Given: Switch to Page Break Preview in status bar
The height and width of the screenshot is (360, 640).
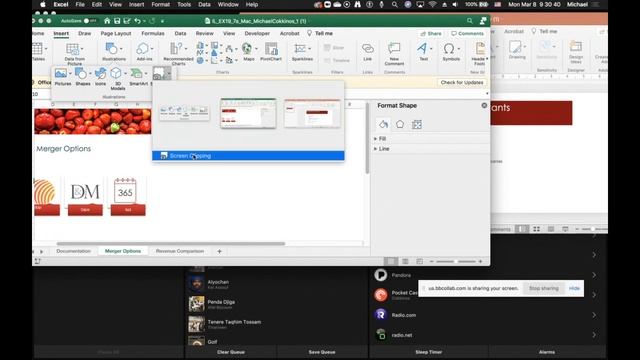Looking at the screenshot, I should pyautogui.click(x=419, y=261).
